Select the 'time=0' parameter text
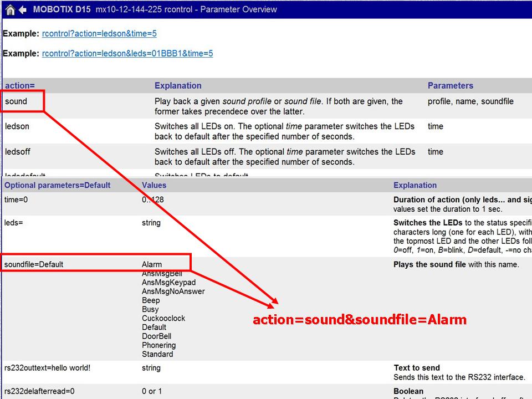Image resolution: width=532 pixels, height=399 pixels. (16, 199)
